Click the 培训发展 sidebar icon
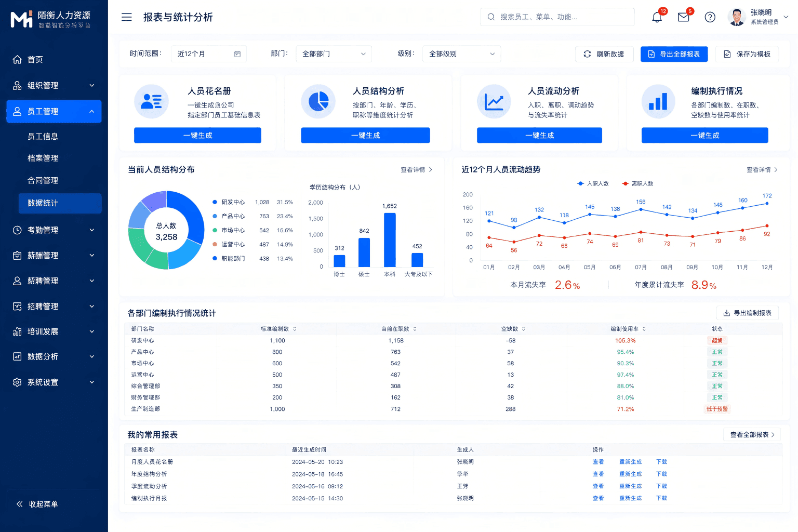 (x=17, y=331)
